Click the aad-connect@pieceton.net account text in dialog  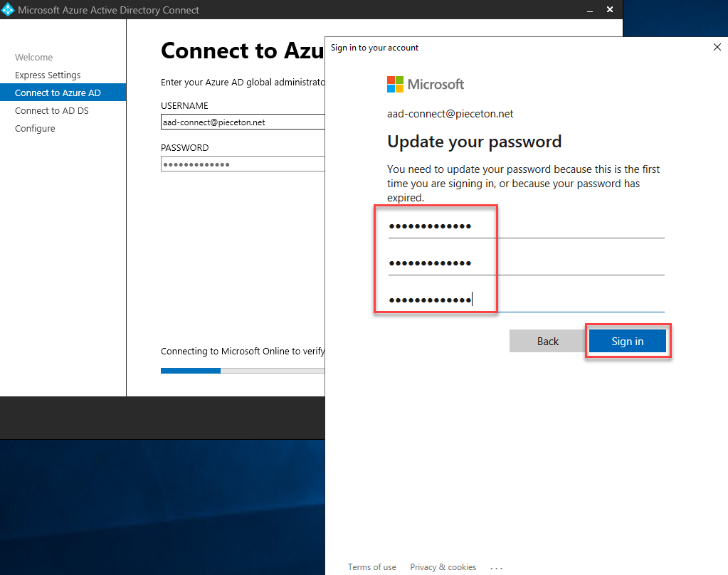coord(450,114)
